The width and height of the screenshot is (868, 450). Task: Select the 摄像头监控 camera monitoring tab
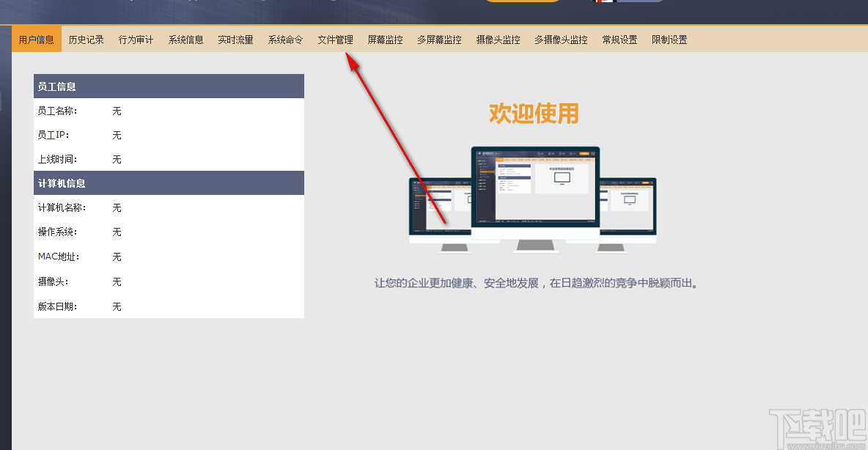[x=497, y=40]
